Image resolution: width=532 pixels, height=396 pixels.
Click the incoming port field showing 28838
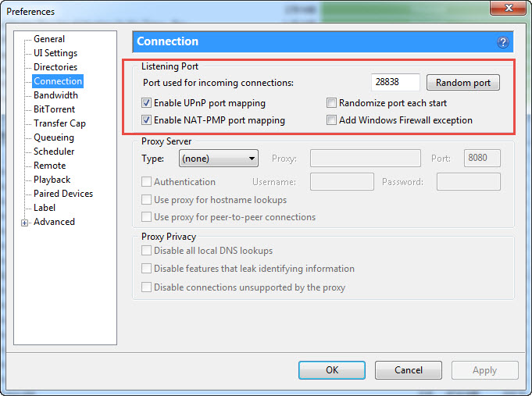(x=395, y=82)
